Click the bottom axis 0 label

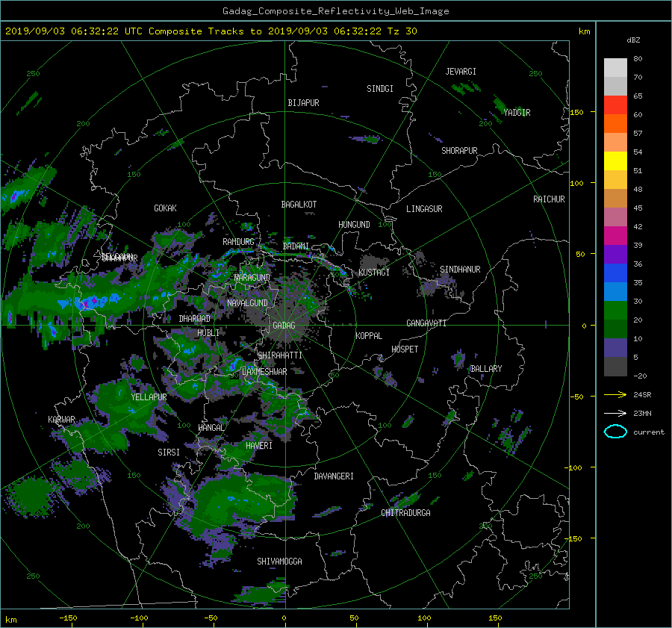click(x=284, y=618)
